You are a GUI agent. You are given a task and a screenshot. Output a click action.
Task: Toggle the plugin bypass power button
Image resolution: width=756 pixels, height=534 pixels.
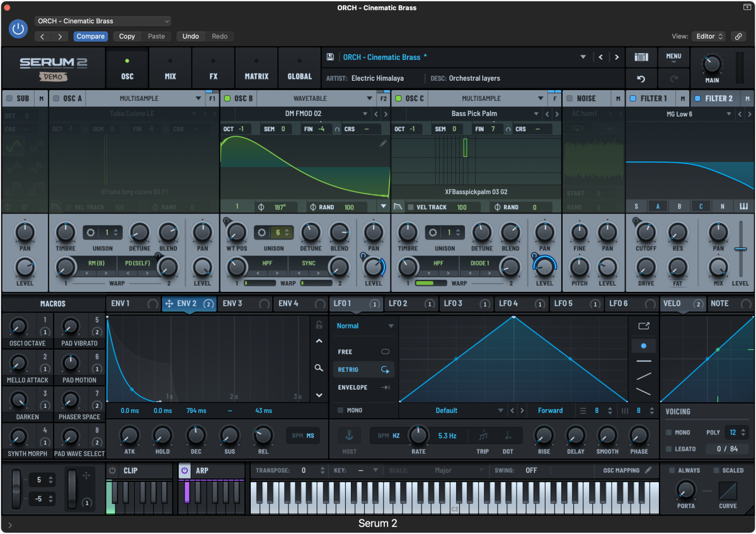coord(18,28)
